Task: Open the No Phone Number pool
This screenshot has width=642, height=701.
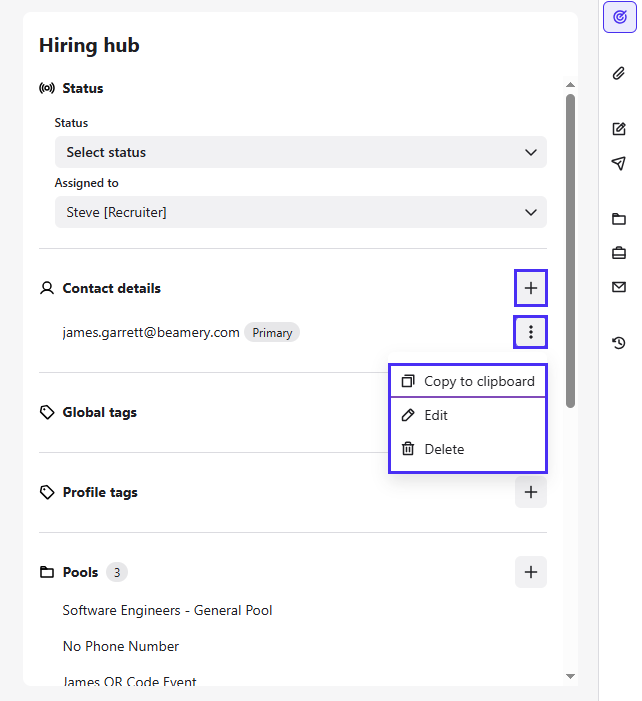Action: pos(121,646)
